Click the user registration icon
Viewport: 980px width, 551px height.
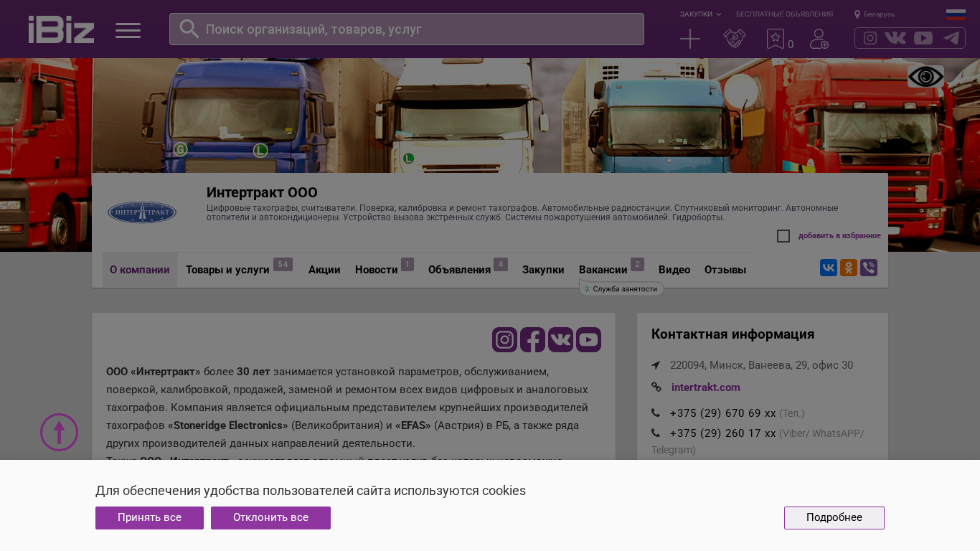pos(819,39)
